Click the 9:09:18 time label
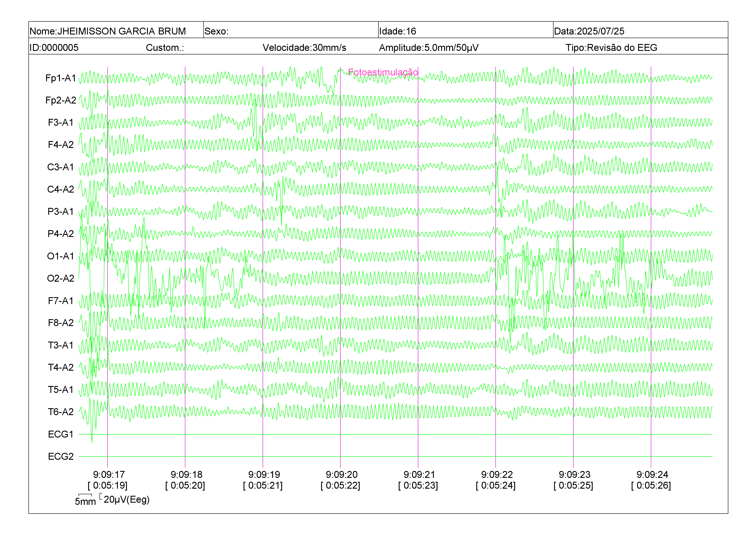The height and width of the screenshot is (535, 756). point(186,475)
